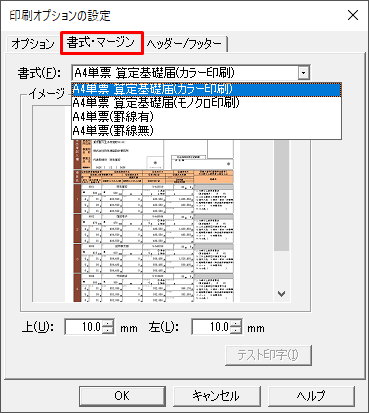
Task: Open the ヘッダー/フッター tab
Action: point(185,43)
